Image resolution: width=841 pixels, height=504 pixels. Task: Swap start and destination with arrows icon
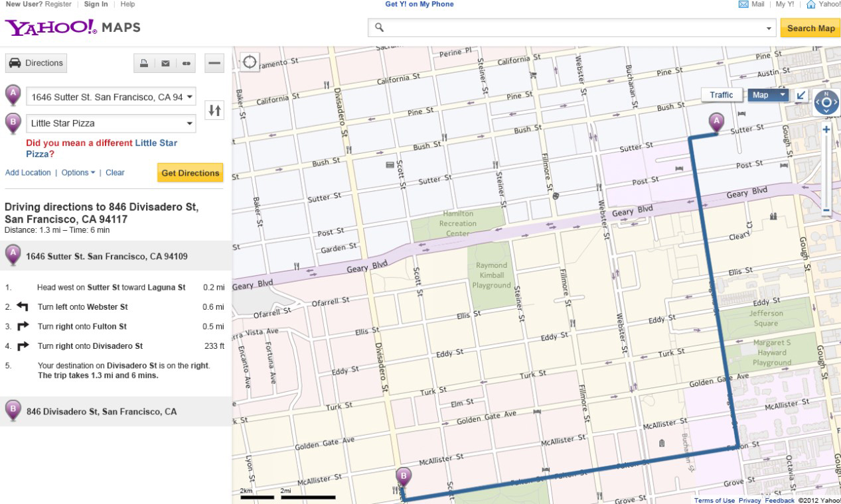pyautogui.click(x=214, y=110)
